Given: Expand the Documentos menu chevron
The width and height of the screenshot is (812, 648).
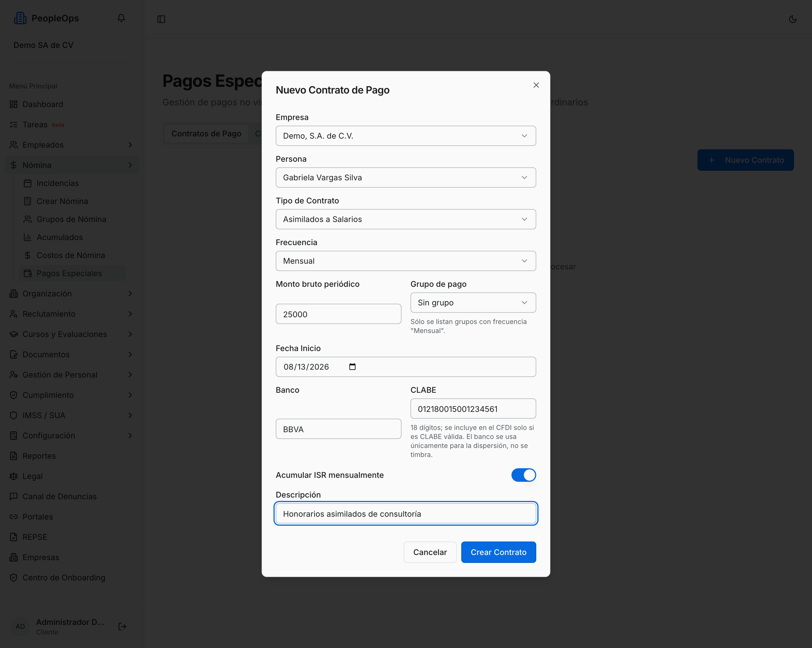Looking at the screenshot, I should point(130,355).
